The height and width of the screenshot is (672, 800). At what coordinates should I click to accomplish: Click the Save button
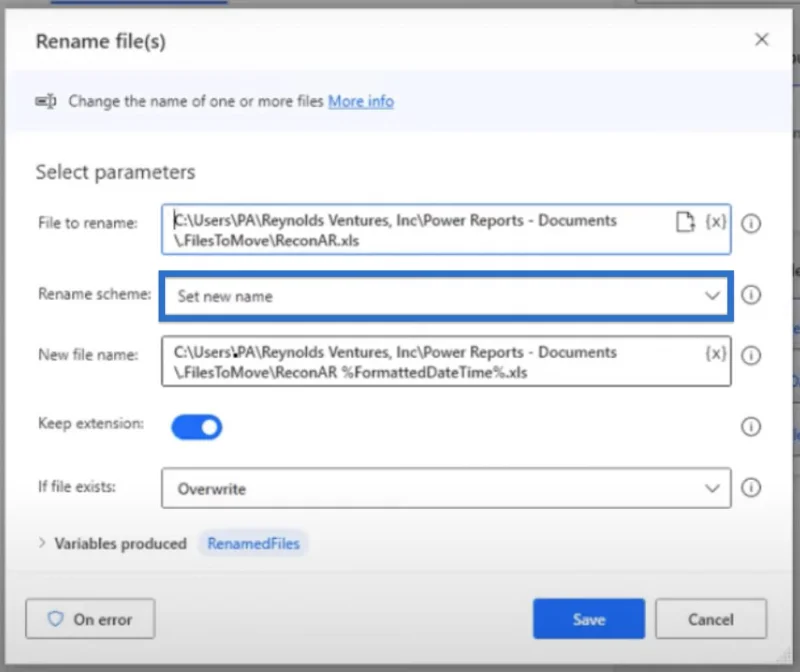tap(589, 619)
